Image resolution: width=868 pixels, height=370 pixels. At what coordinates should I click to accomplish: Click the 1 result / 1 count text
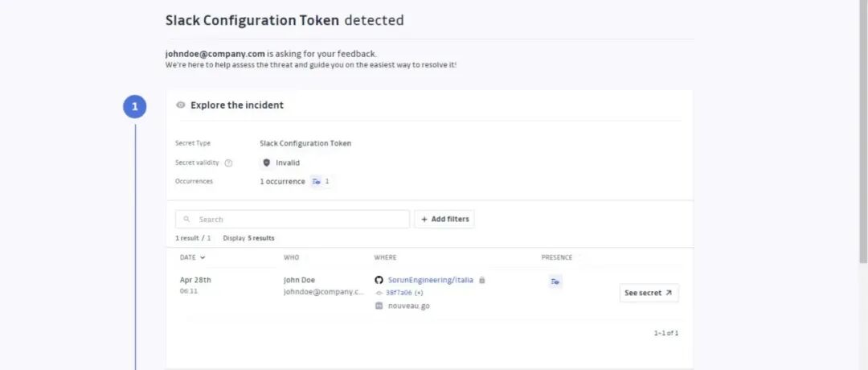(x=193, y=238)
